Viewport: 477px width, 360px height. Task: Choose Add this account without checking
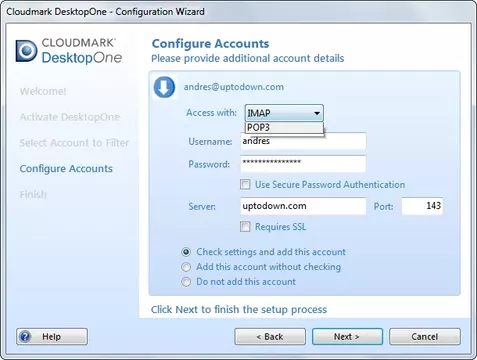click(186, 267)
